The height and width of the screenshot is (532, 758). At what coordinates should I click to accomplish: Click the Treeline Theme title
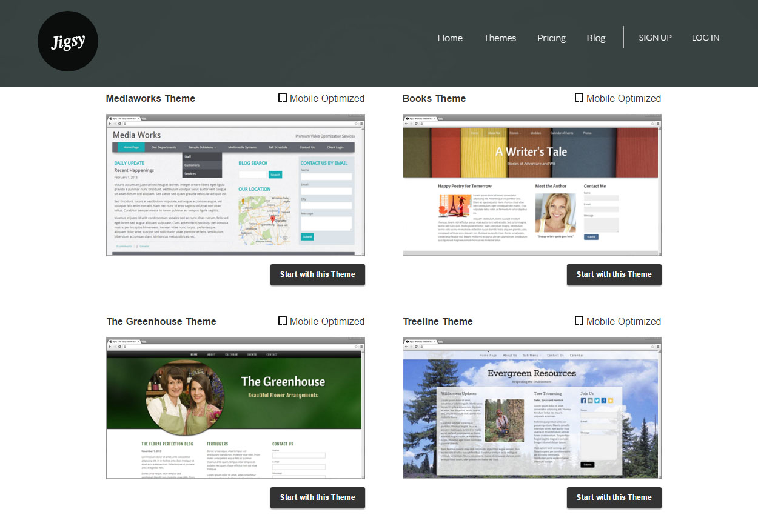click(x=437, y=321)
